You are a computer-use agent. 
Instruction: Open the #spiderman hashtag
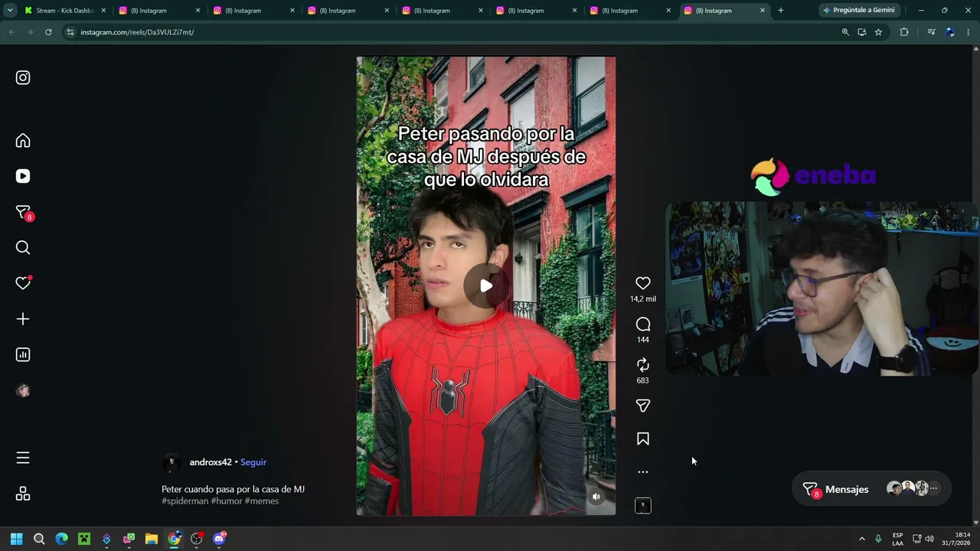(185, 501)
